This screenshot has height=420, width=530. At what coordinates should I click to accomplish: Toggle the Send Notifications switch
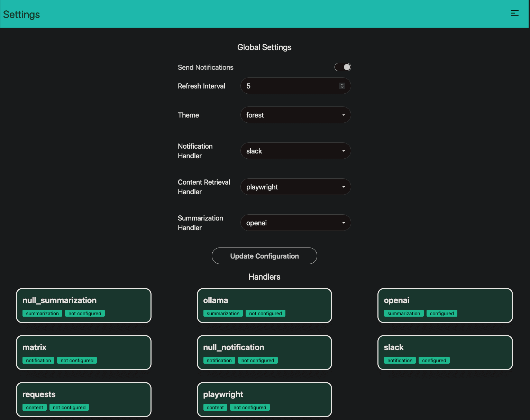(342, 67)
